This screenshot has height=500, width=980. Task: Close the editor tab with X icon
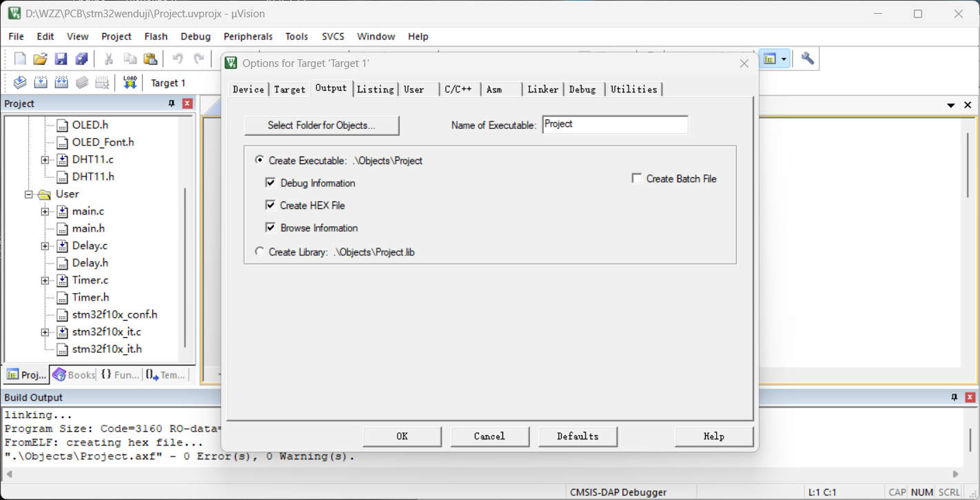pos(968,105)
